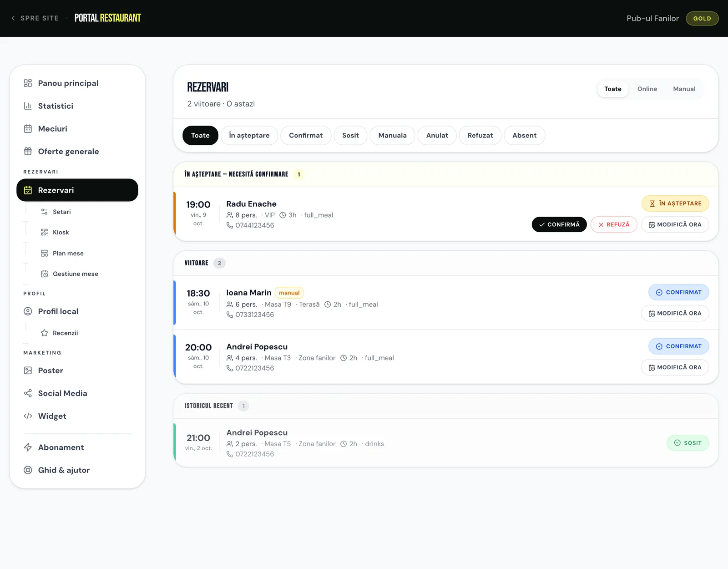This screenshot has width=728, height=569.
Task: Switch source filter to Toate
Action: tap(613, 89)
